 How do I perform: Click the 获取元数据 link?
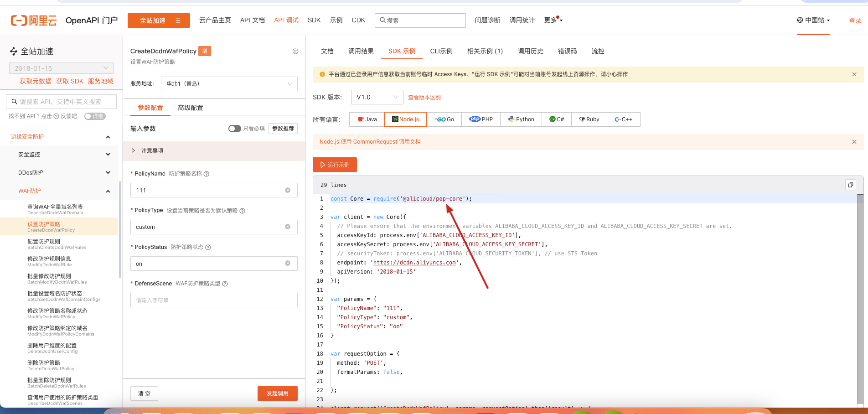click(x=36, y=81)
